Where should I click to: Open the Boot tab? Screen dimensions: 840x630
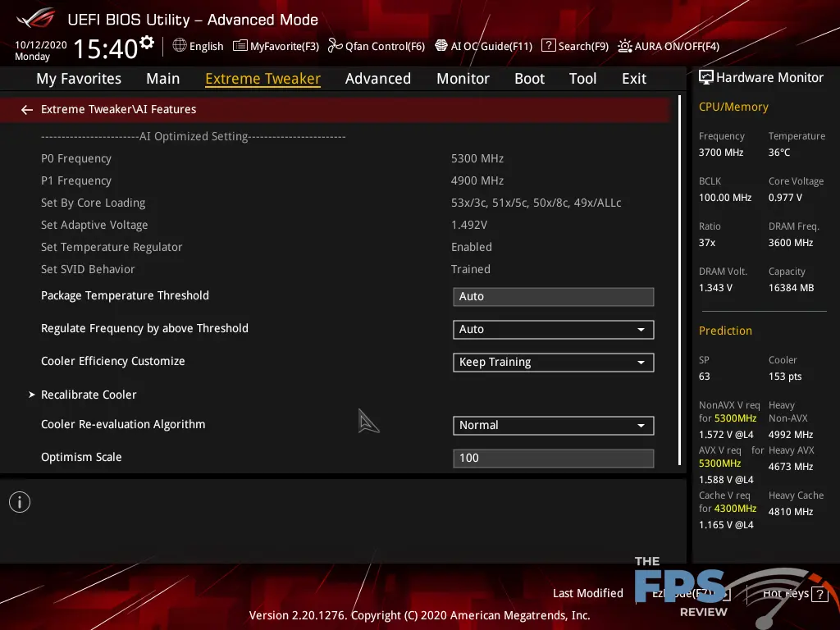click(529, 78)
